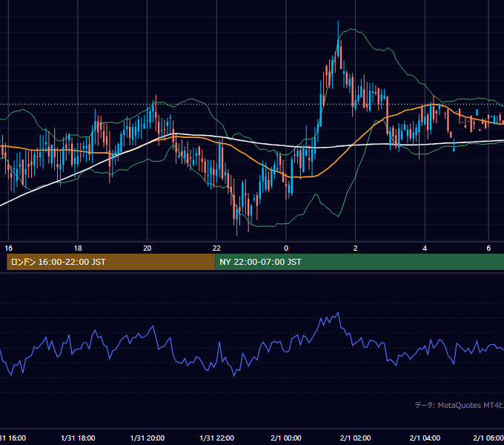The width and height of the screenshot is (504, 445).
Task: Click the 1/31 16:00 time label
Action: 13,438
